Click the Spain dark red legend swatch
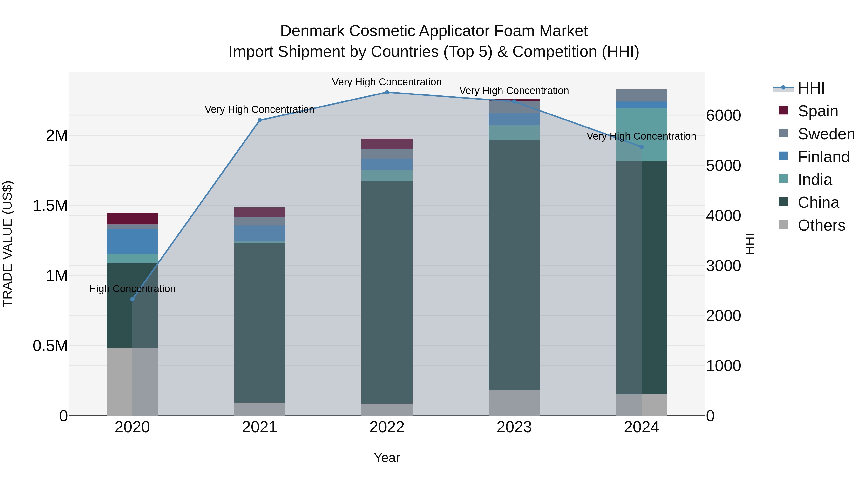The height and width of the screenshot is (488, 868). point(783,110)
